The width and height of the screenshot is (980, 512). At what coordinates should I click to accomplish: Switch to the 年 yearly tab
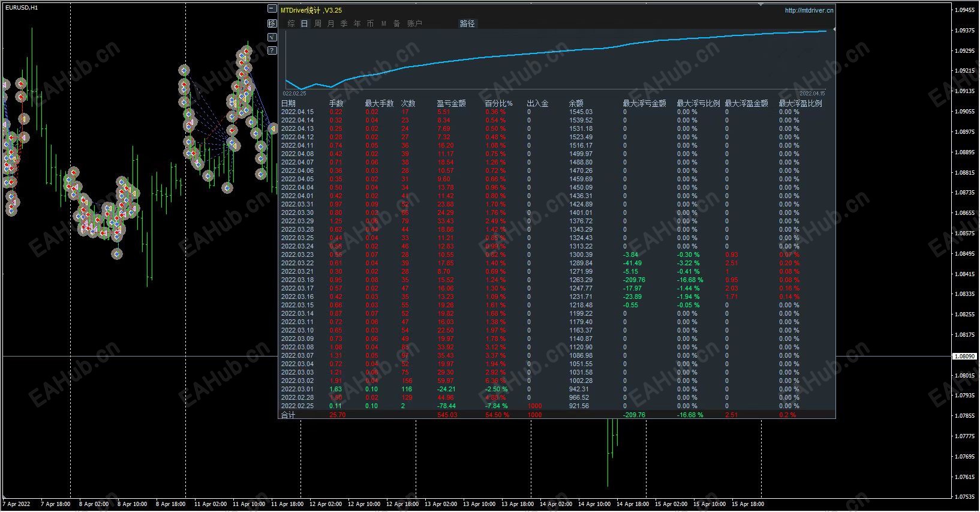[357, 23]
